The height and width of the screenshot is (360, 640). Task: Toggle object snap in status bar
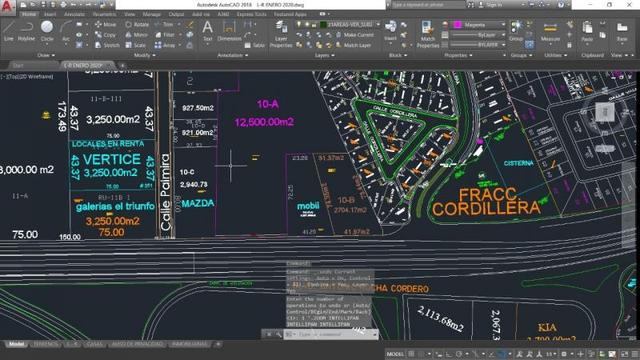pyautogui.click(x=503, y=354)
